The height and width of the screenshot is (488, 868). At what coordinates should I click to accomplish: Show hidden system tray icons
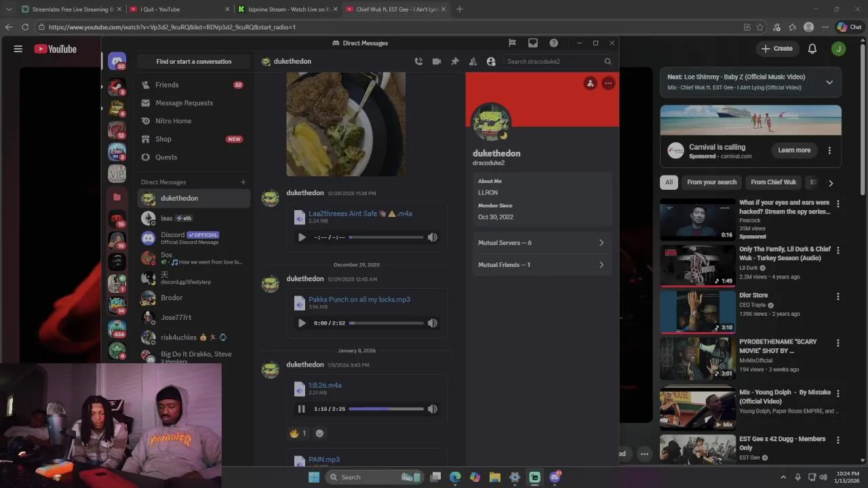783,477
